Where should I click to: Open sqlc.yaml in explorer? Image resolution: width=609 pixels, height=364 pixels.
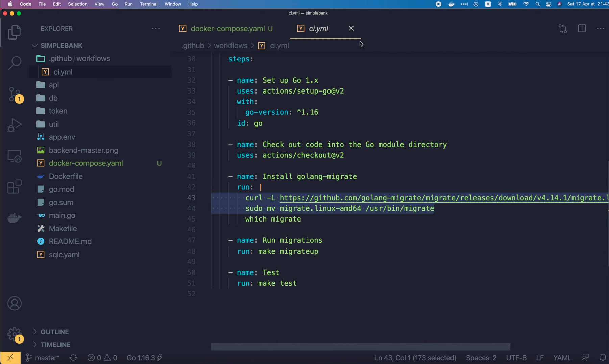tap(64, 255)
